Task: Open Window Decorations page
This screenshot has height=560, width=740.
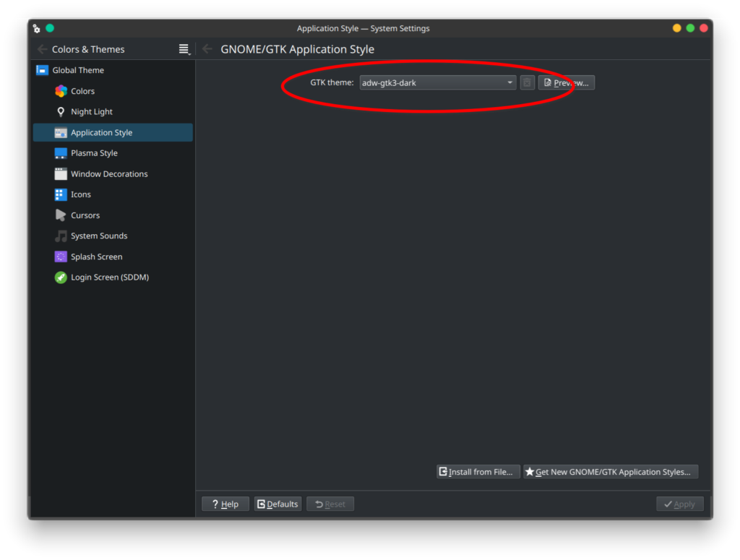Action: 108,174
